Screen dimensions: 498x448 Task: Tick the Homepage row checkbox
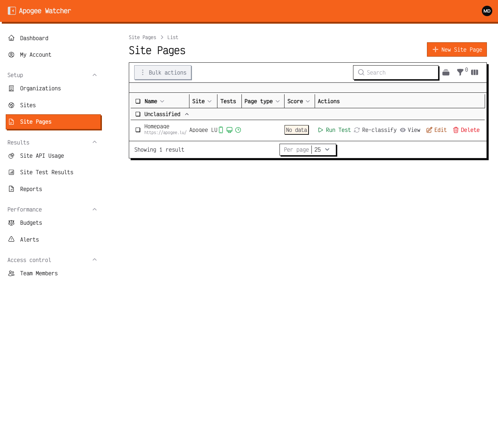pyautogui.click(x=138, y=130)
